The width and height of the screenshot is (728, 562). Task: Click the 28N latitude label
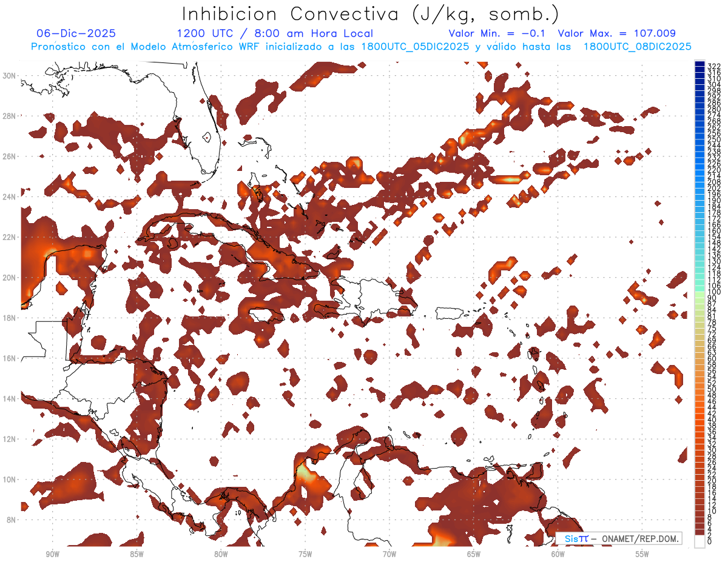coord(8,116)
